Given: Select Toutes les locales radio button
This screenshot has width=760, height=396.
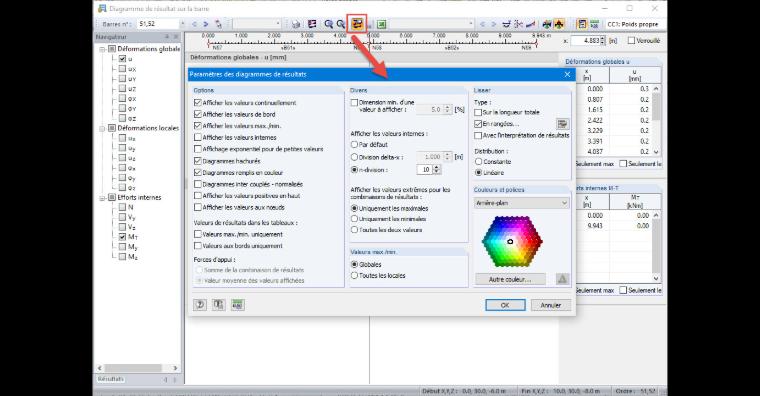Looking at the screenshot, I should 354,275.
